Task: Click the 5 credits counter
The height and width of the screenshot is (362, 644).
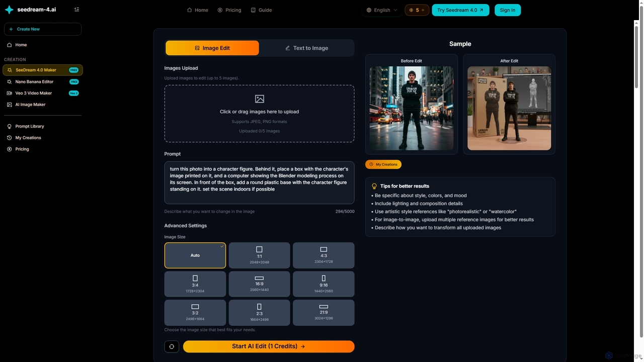Action: (417, 10)
